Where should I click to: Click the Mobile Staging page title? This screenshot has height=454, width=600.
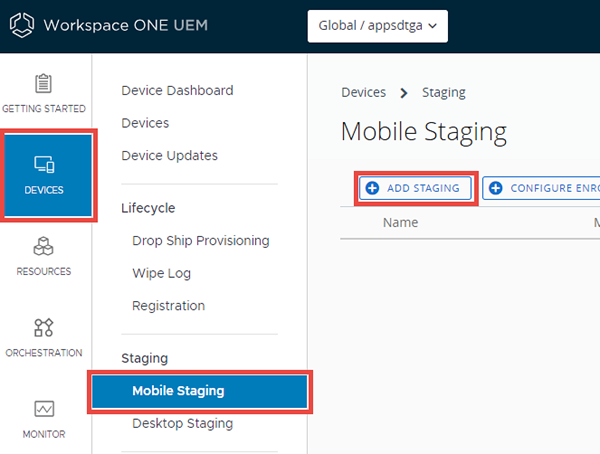424,132
